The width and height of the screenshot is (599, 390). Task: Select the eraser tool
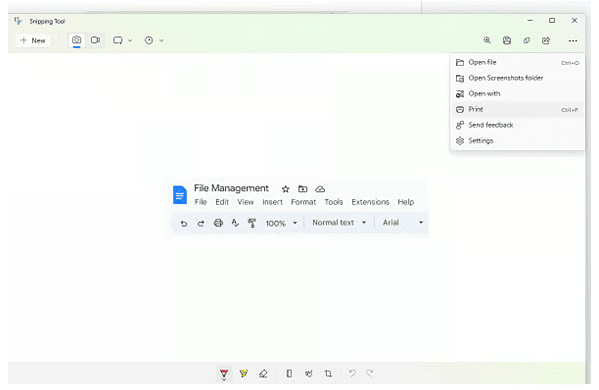[263, 374]
